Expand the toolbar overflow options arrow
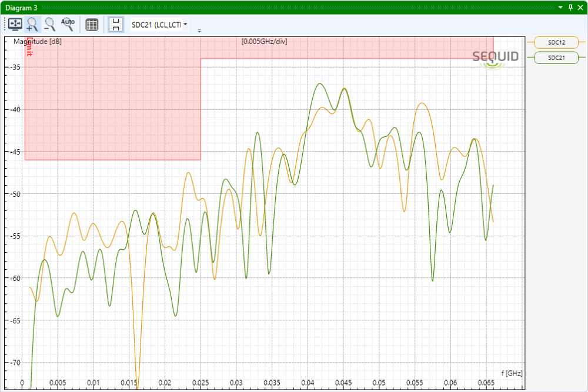Viewport: 588px width, 392px height. click(199, 31)
